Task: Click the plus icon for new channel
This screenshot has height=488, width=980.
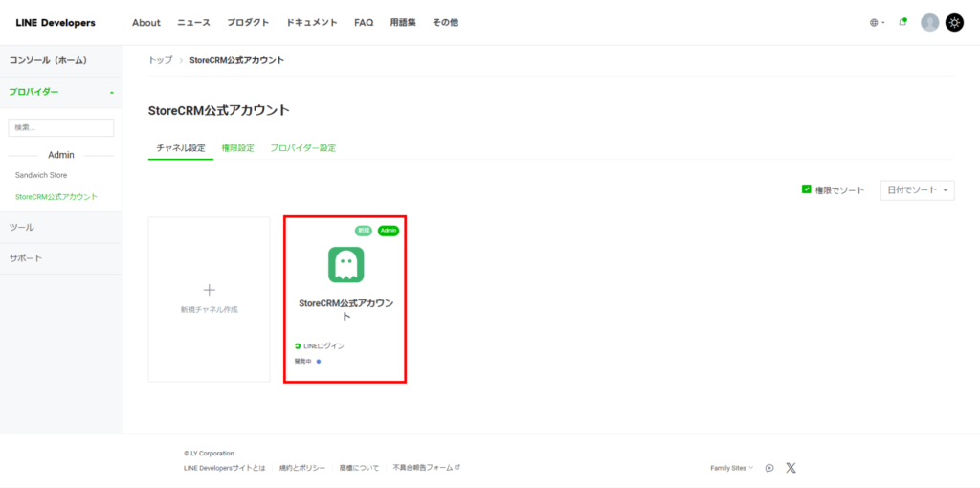Action: click(x=210, y=290)
